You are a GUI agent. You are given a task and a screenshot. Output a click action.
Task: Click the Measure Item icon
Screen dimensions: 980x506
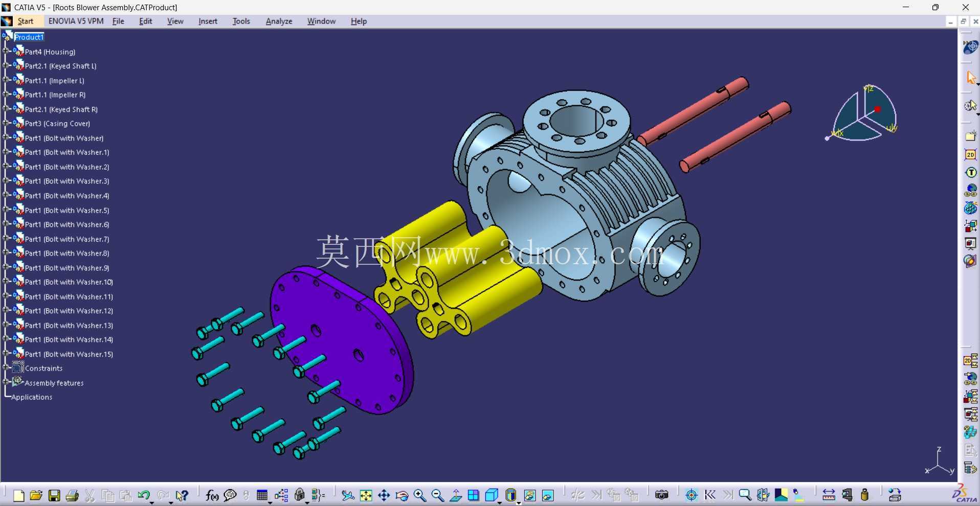[847, 495]
